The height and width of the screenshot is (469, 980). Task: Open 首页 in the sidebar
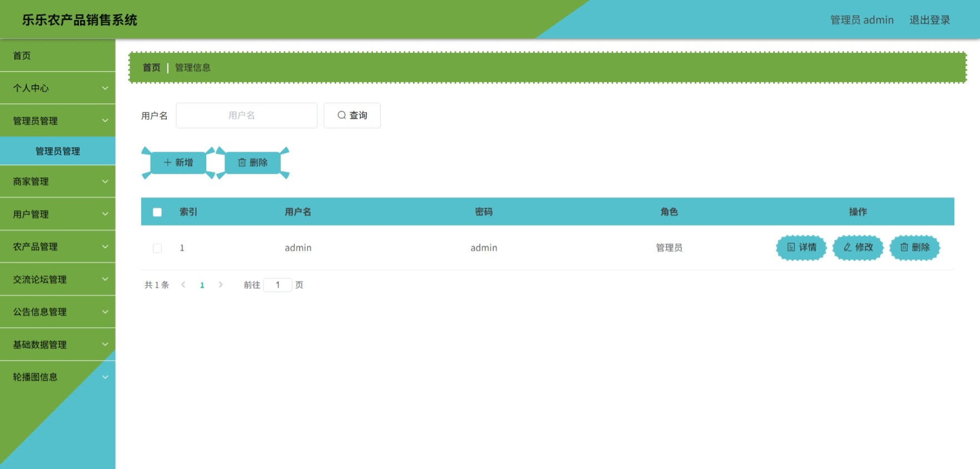(58, 56)
